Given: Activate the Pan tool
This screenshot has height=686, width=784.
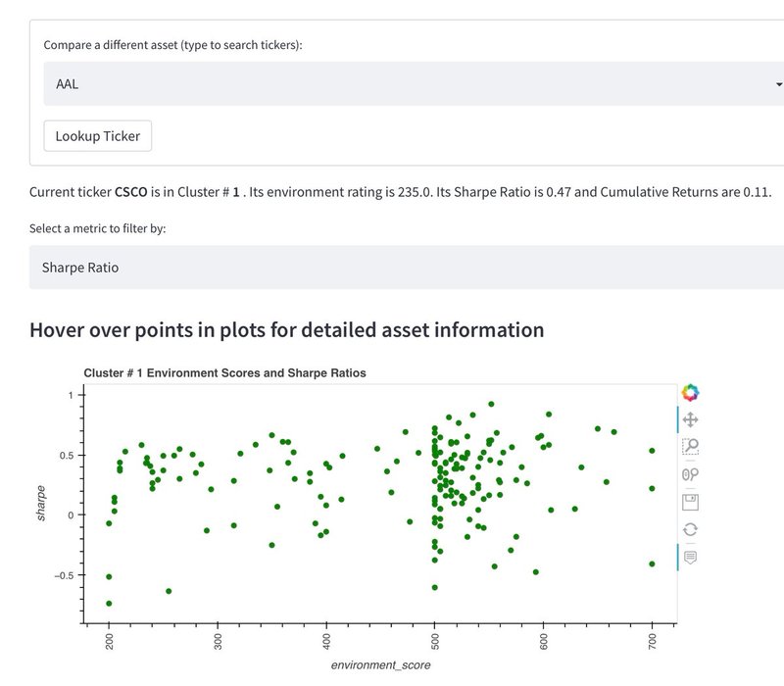Looking at the screenshot, I should (690, 419).
